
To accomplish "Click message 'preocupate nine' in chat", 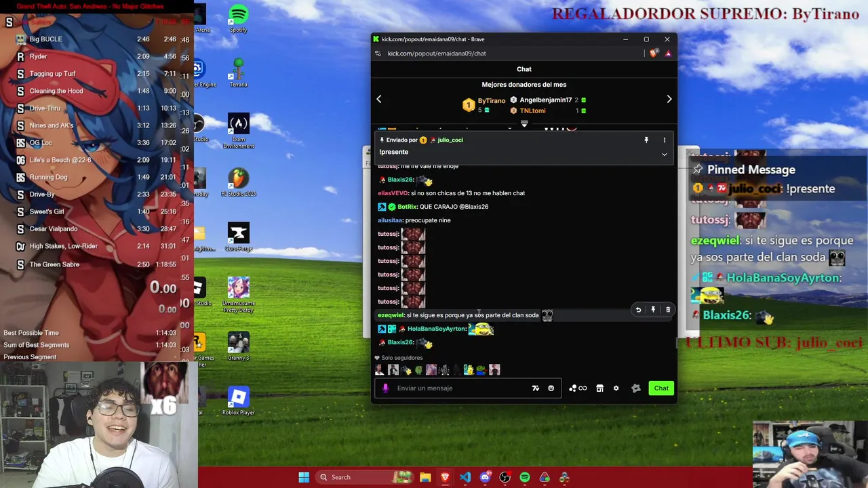I will pyautogui.click(x=427, y=220).
